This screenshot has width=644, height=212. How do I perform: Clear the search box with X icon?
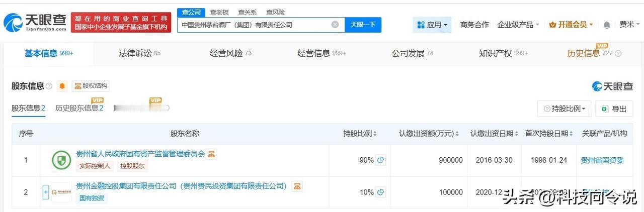[335, 24]
